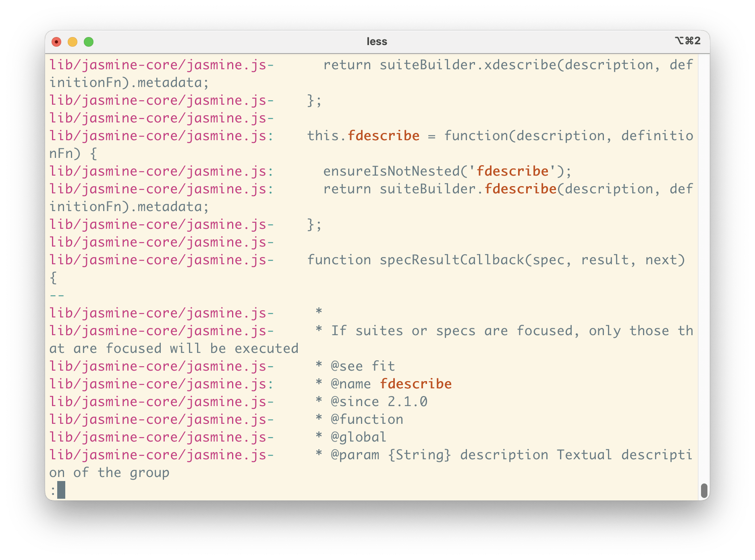The width and height of the screenshot is (755, 560).
Task: Click highlighted fdescribe after '@name'
Action: pyautogui.click(x=415, y=384)
